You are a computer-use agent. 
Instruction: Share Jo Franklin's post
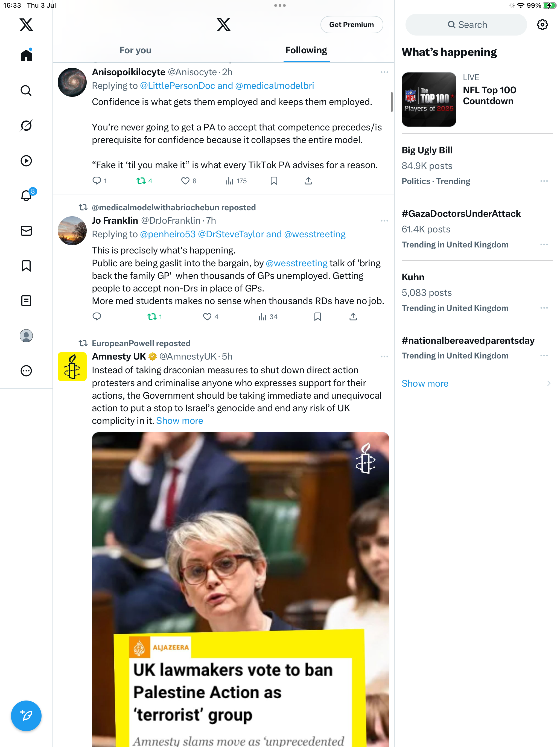coord(353,316)
